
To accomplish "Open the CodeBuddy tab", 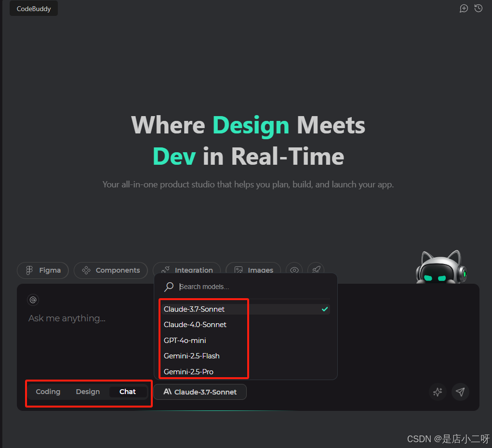I will coord(34,9).
